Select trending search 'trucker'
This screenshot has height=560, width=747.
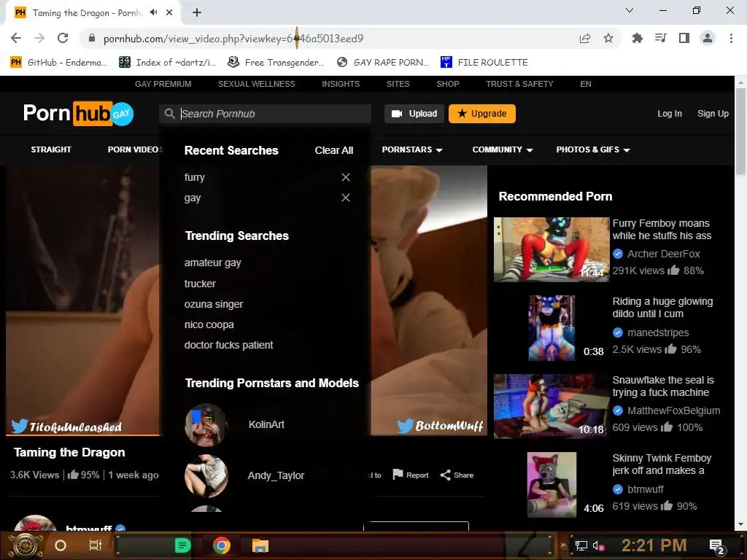coord(200,284)
